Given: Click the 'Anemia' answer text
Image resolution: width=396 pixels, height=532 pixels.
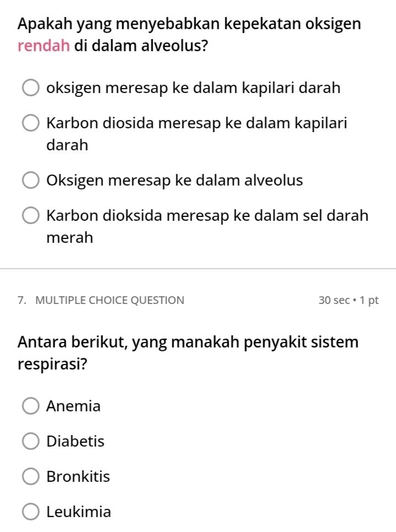Looking at the screenshot, I should [74, 407].
